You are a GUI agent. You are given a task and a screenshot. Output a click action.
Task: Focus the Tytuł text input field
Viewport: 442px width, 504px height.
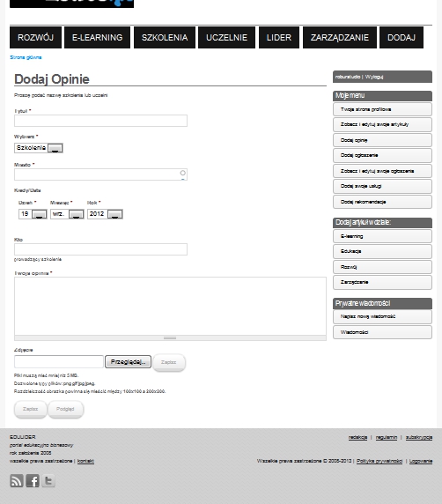[x=100, y=121]
